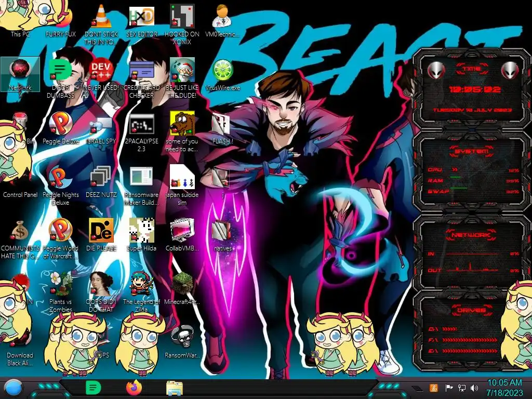Click the DRIVES header on the widget
This screenshot has height=399, width=532.
coord(471,310)
